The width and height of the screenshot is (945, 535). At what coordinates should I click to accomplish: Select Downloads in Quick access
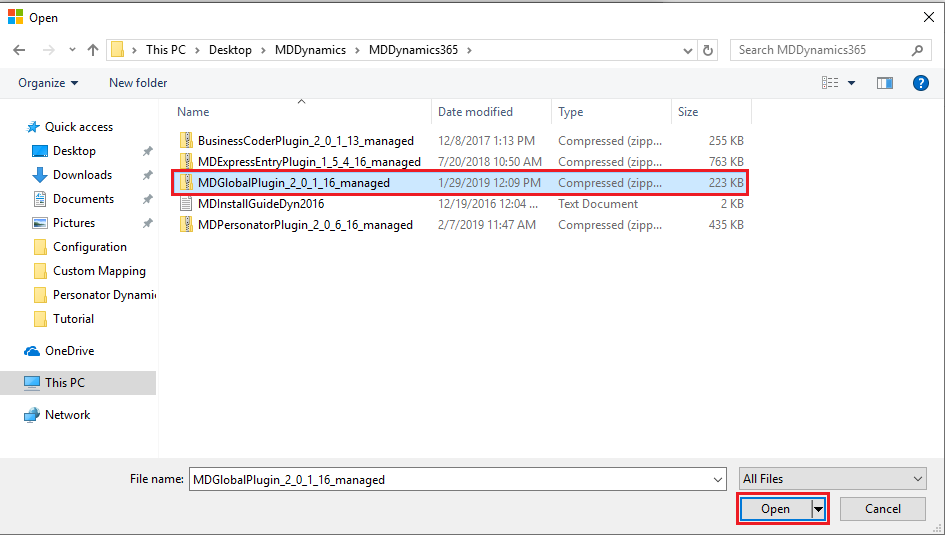tap(82, 175)
